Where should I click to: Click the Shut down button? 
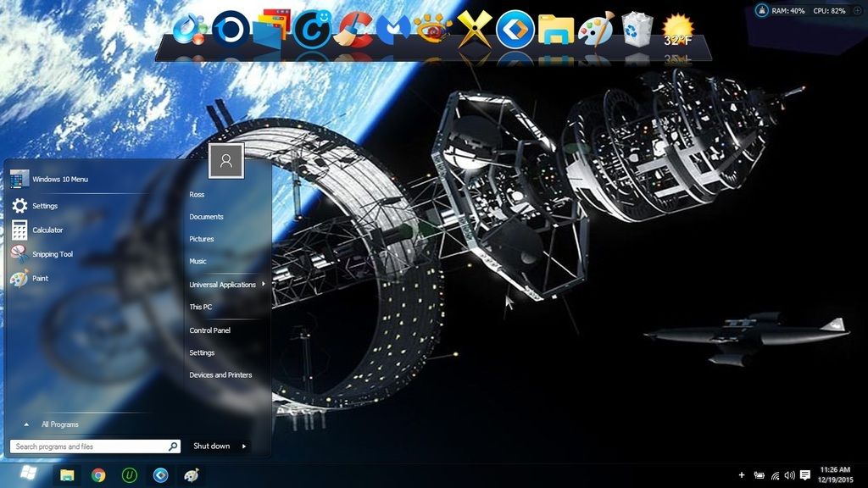click(211, 446)
